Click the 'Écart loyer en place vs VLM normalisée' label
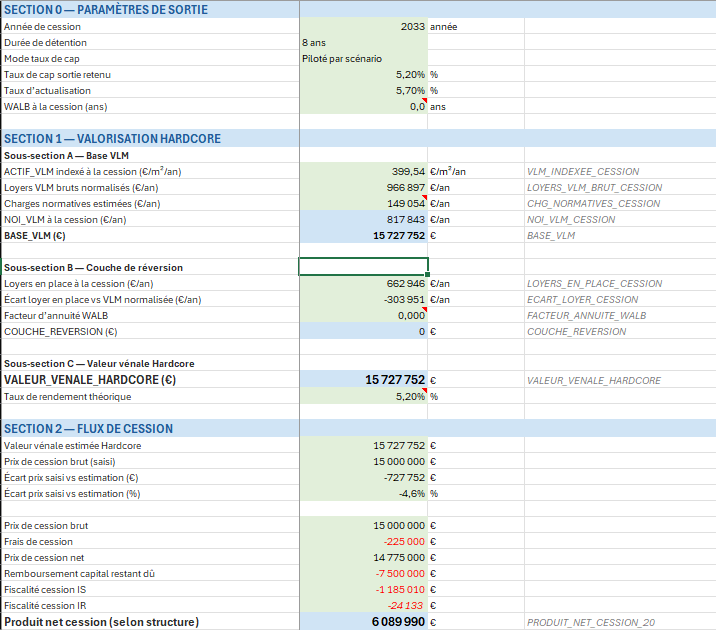Viewport: 716px width, 630px height. point(103,299)
